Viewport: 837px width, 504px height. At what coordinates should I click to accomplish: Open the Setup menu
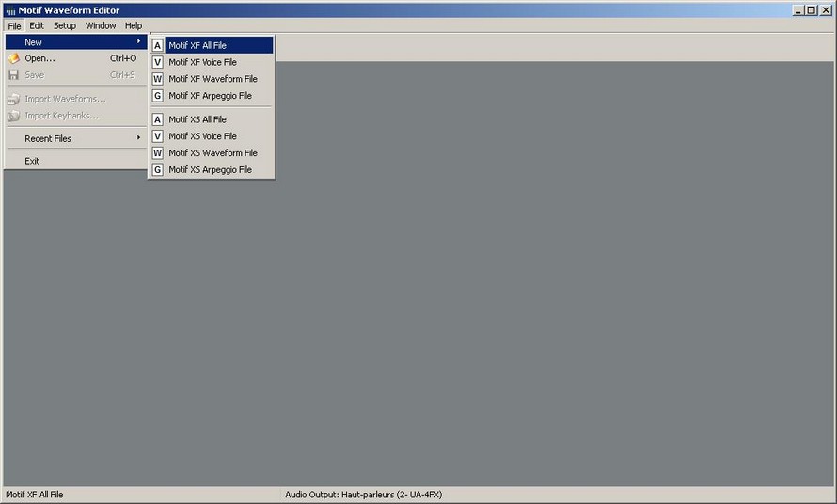pos(65,25)
